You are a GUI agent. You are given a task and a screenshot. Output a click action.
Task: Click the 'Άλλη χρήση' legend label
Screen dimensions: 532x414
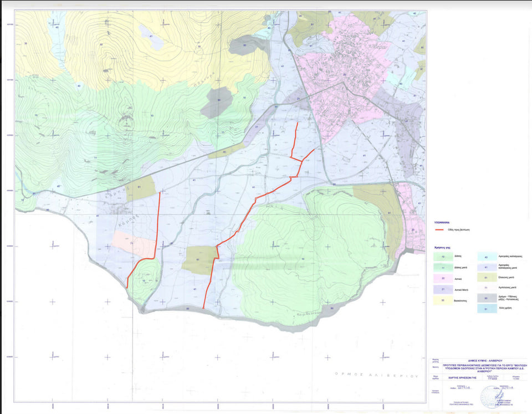(505, 308)
